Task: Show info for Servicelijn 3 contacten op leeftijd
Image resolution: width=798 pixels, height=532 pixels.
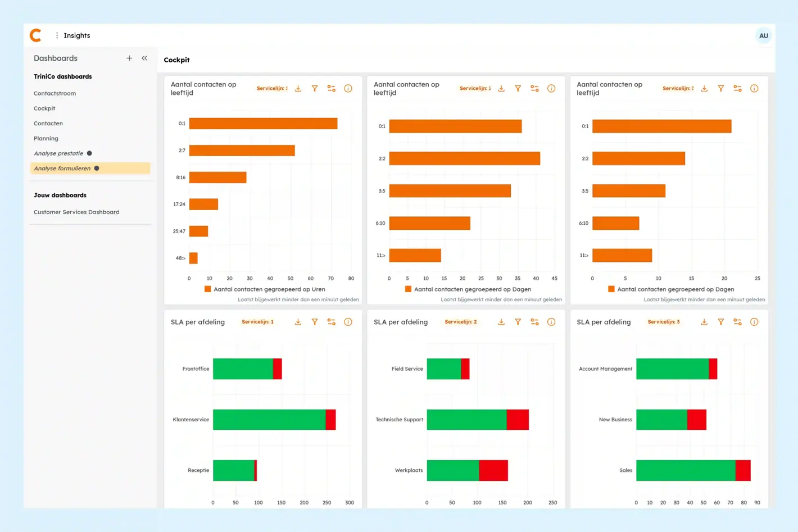Action: 754,89
